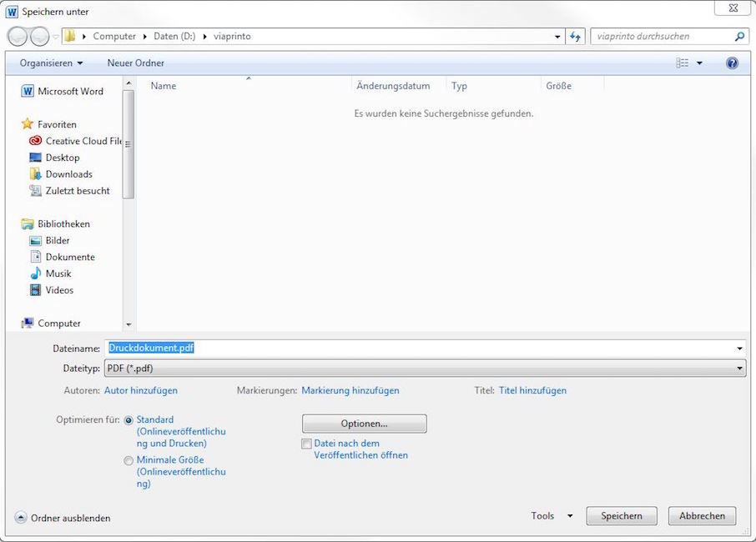Close the Speichern unter dialog
The width and height of the screenshot is (756, 542).
click(x=733, y=8)
